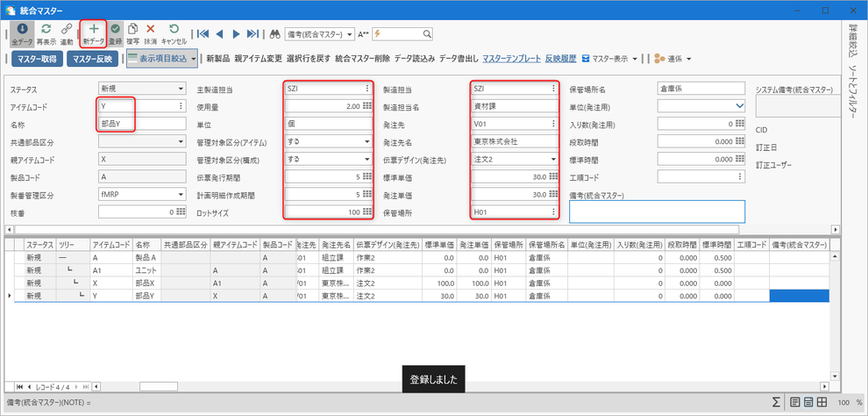Click lookup dots in 工順コード field
The width and height of the screenshot is (868, 416).
[740, 176]
